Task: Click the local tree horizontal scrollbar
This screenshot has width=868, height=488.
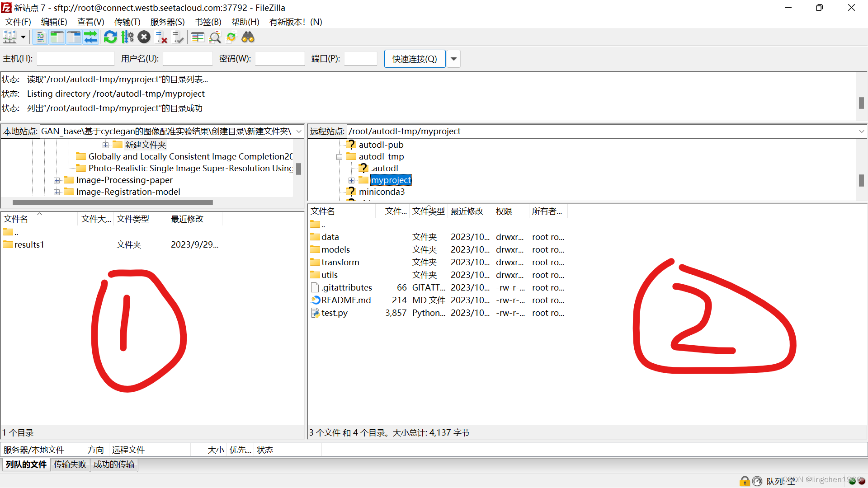Action: pyautogui.click(x=113, y=203)
